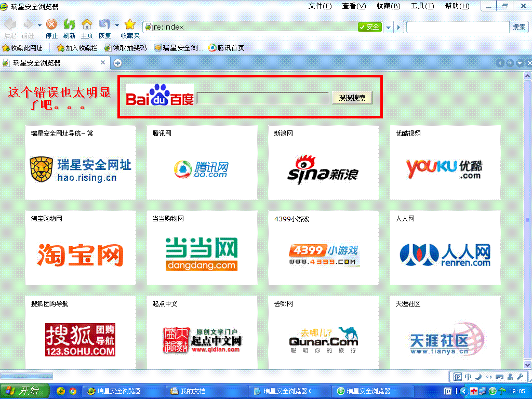Click the address bar showing re:index
The height and width of the screenshot is (399, 532).
tap(251, 27)
